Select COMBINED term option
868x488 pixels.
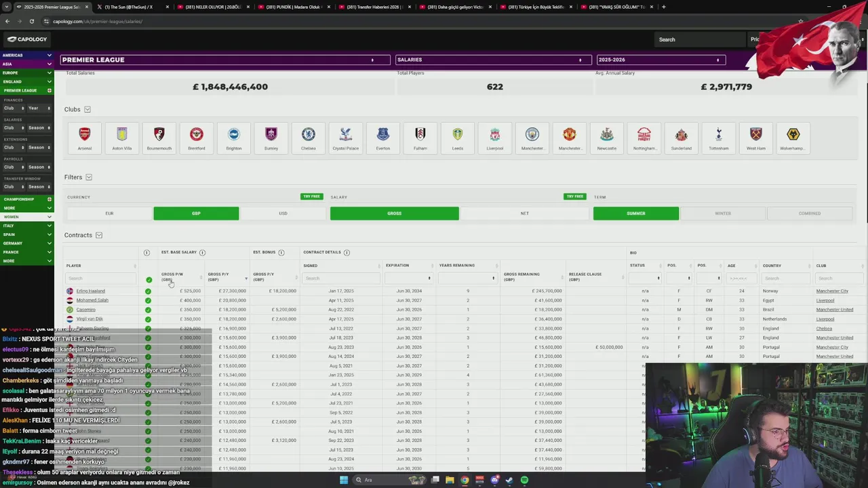coord(810,213)
